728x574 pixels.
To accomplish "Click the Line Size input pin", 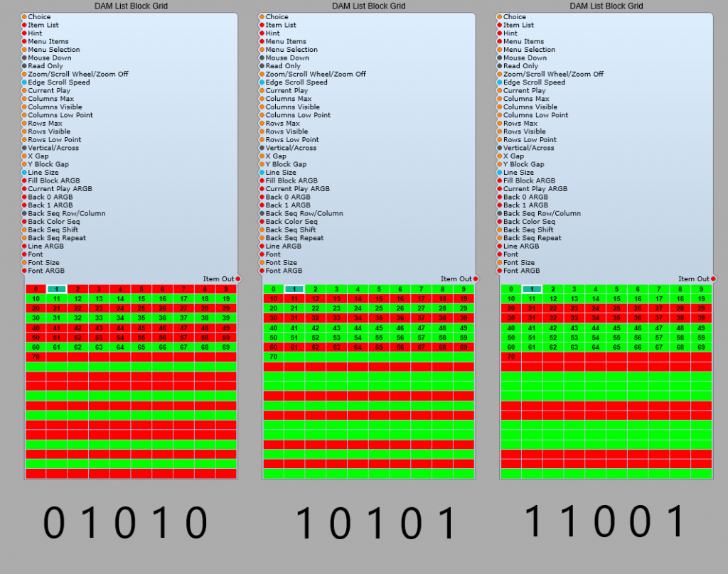I will tap(26, 172).
